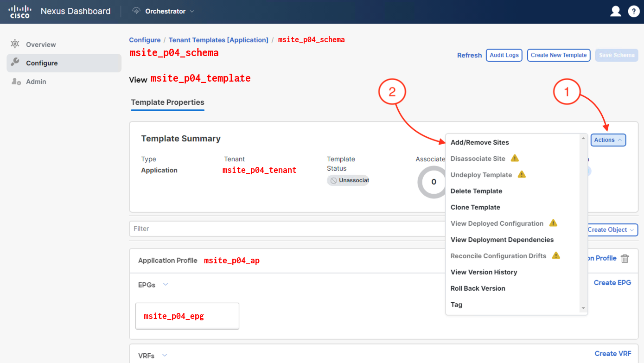Open the help question mark icon
Viewport: 644px width, 363px height.
click(x=634, y=11)
